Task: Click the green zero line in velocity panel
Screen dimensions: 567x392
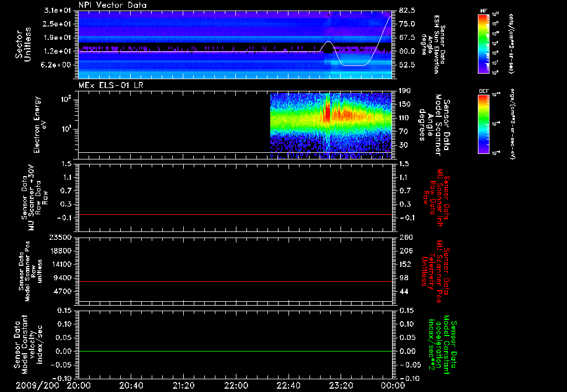Action: [x=235, y=351]
